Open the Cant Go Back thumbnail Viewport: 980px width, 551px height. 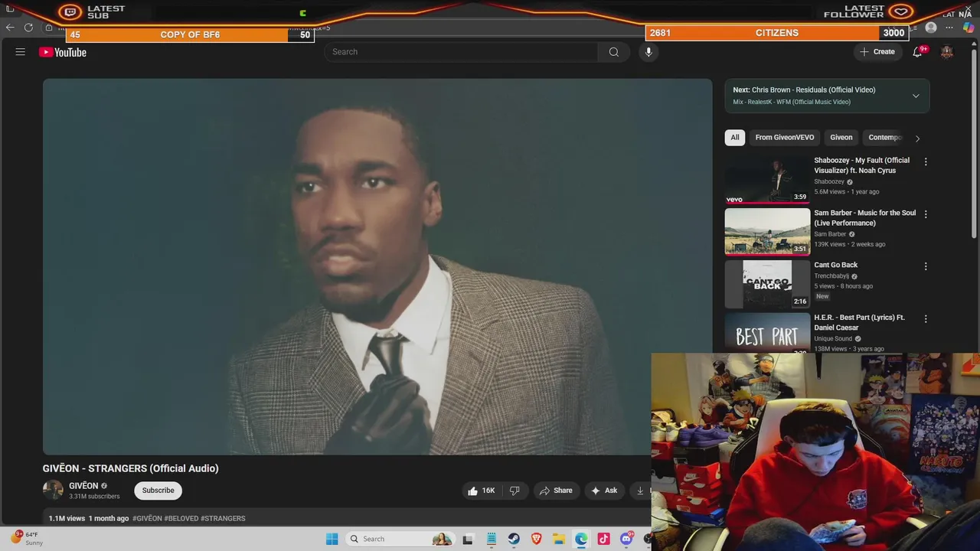[x=767, y=284]
